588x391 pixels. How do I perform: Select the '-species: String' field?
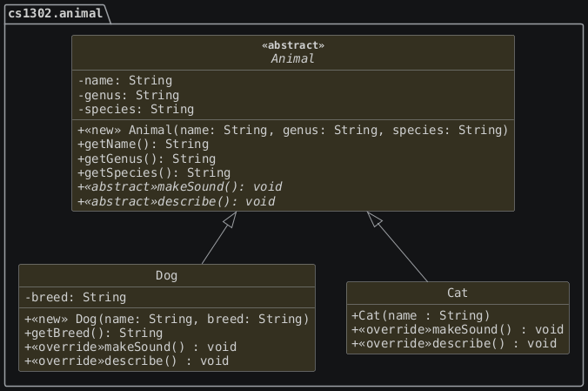click(x=136, y=110)
